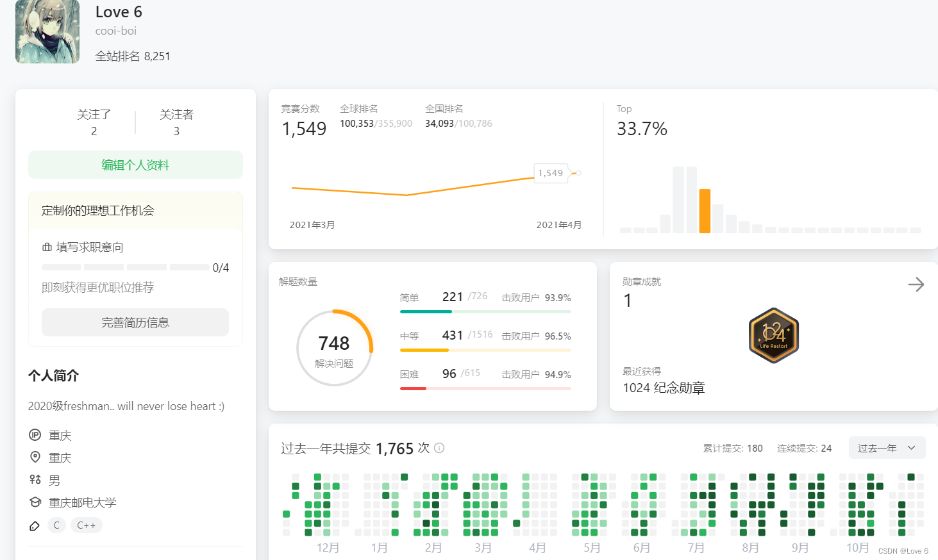Click the 定制你的理想工作机会 heading
Image resolution: width=938 pixels, height=560 pixels.
98,211
